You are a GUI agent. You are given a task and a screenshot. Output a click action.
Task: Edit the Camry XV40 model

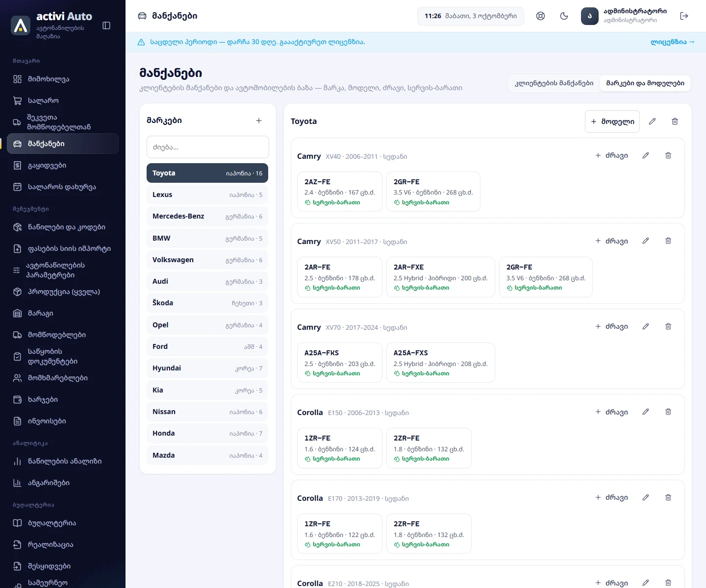(x=646, y=155)
